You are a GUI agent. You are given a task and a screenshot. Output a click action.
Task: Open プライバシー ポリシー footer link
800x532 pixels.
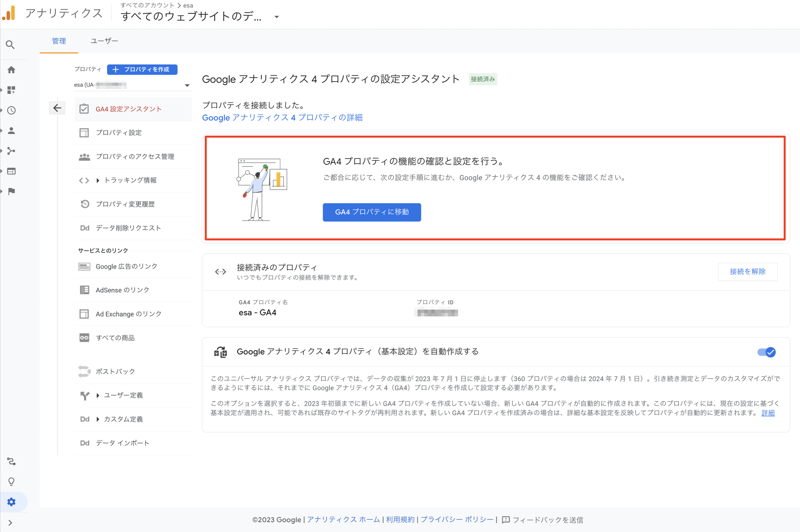click(457, 520)
